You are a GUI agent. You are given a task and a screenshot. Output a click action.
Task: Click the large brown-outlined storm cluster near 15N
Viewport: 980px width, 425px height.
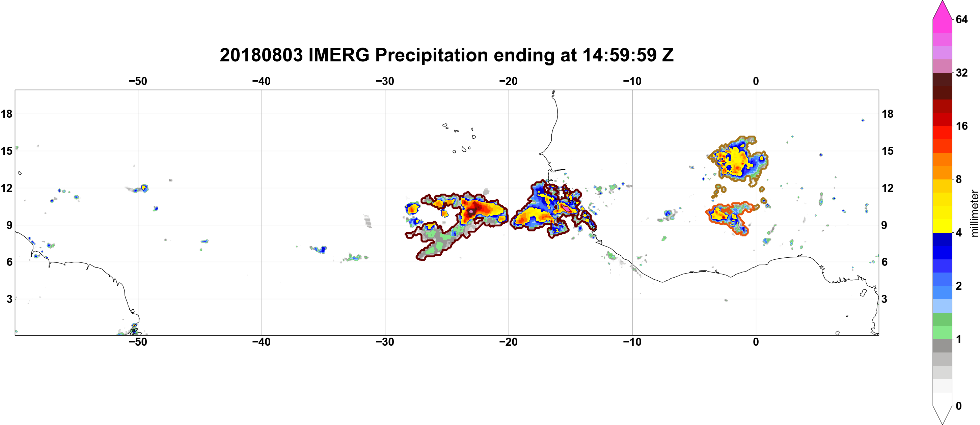pyautogui.click(x=737, y=161)
